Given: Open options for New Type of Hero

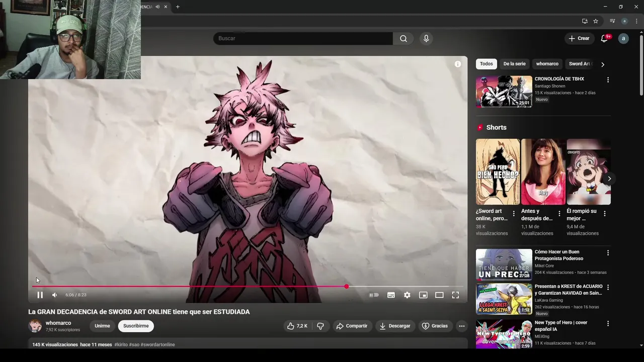Looking at the screenshot, I should pos(608,323).
